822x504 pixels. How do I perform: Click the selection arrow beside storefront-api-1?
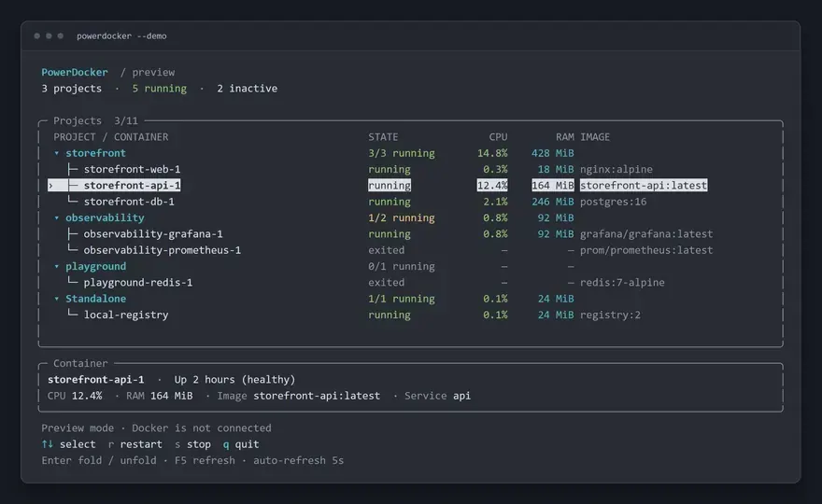[50, 186]
